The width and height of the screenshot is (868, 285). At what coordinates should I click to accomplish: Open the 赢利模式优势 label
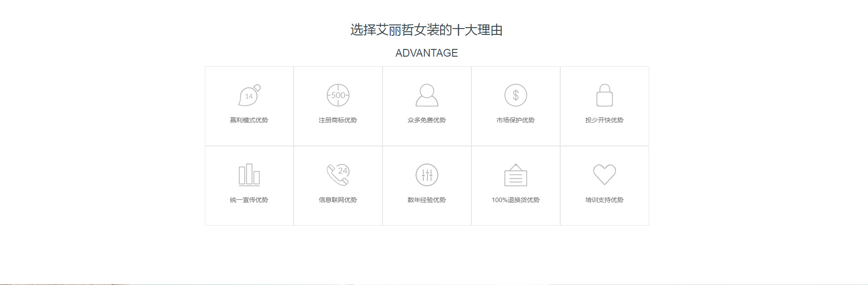(x=249, y=120)
